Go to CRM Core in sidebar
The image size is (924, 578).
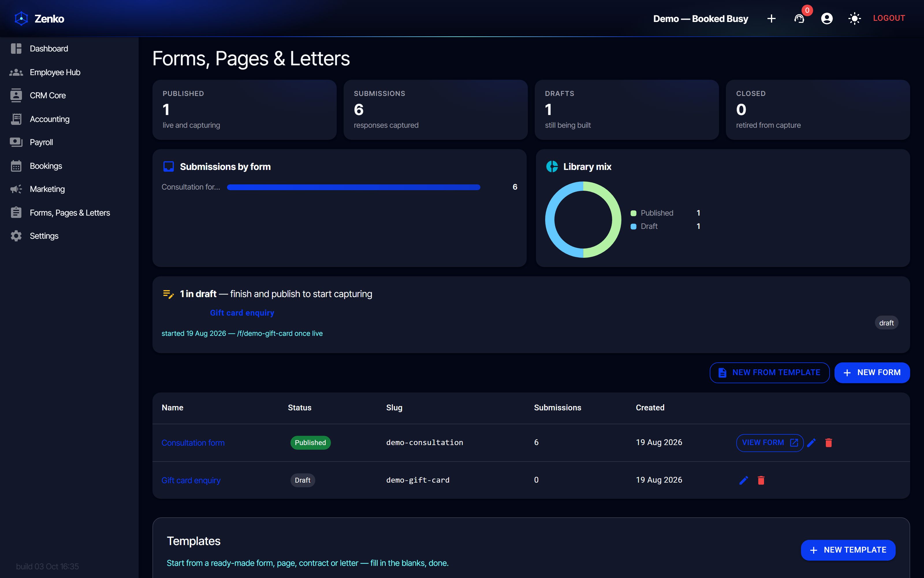[69, 96]
